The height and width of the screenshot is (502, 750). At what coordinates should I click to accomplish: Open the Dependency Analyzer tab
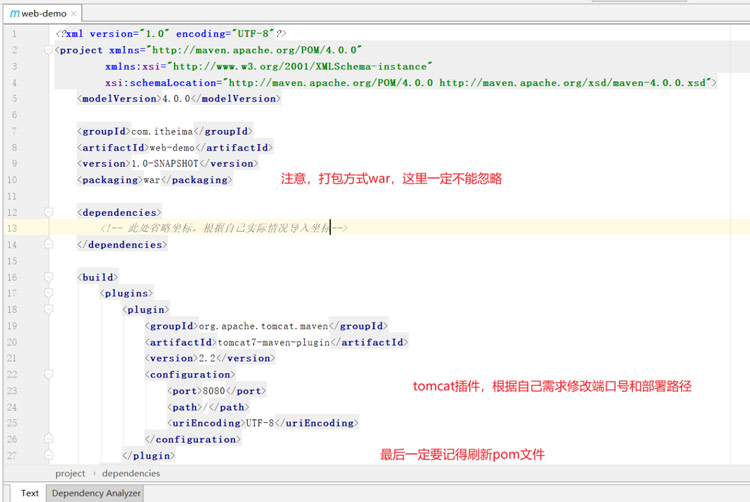pos(96,493)
